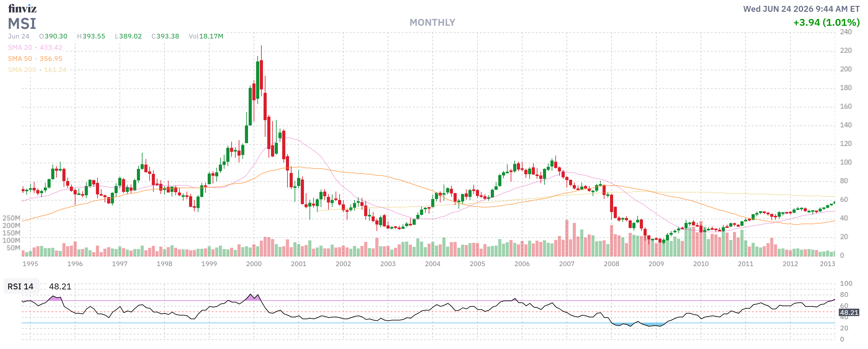The image size is (868, 349).
Task: Click the 1999 year axis label
Action: pyautogui.click(x=209, y=264)
